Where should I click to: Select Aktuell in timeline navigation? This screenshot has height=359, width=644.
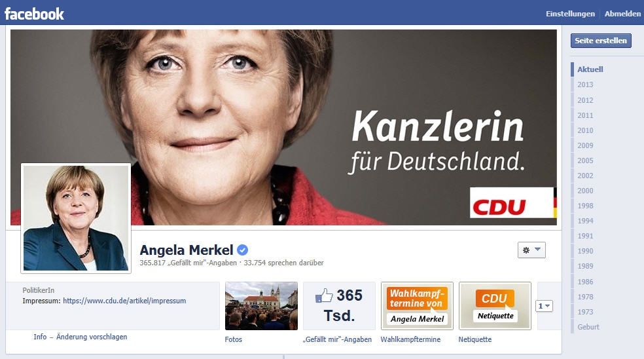click(x=590, y=69)
